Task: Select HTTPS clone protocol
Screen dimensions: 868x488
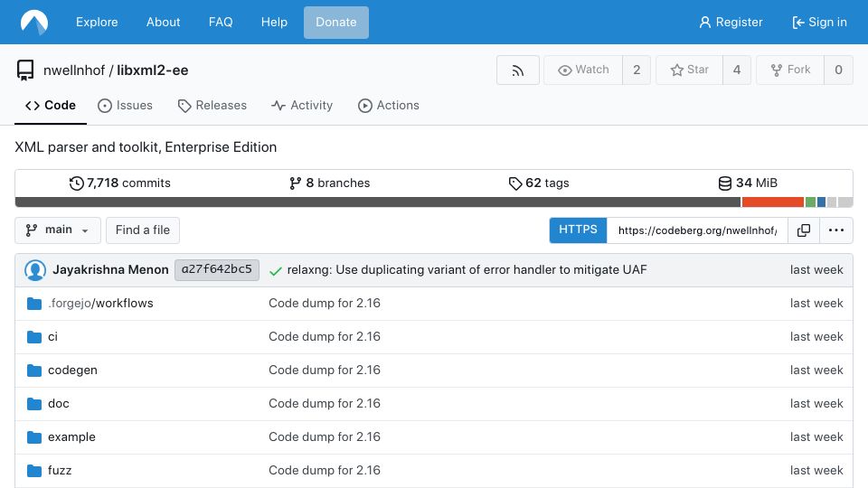Action: click(x=578, y=230)
